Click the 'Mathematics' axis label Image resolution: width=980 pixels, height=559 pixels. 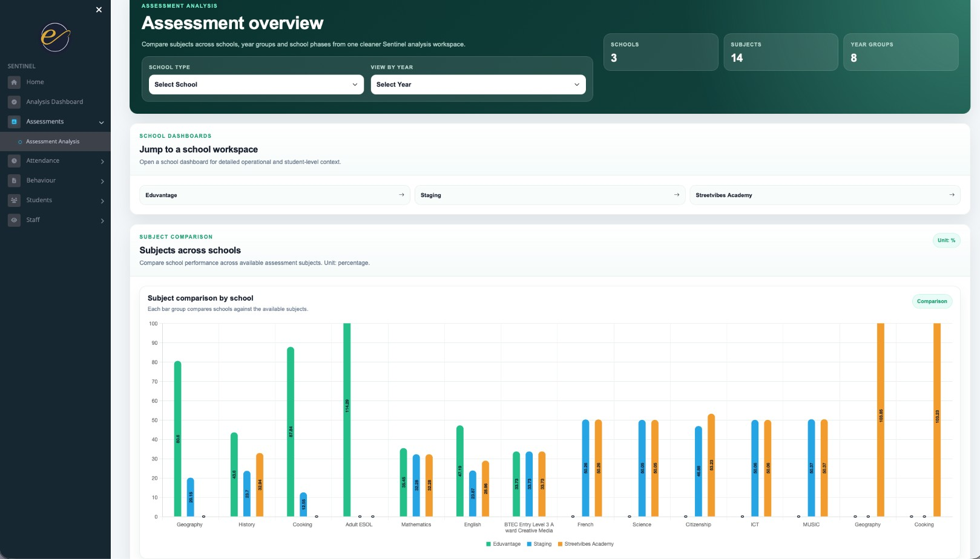pyautogui.click(x=416, y=525)
